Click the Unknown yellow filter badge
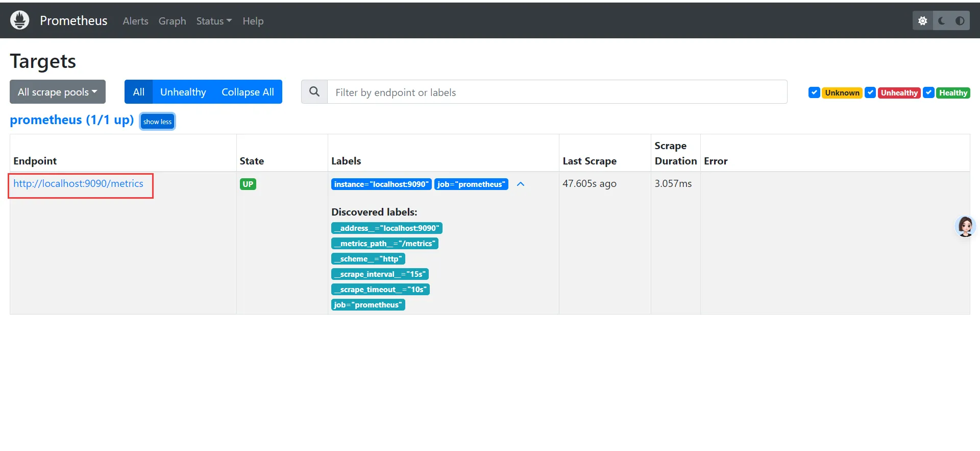 (842, 92)
